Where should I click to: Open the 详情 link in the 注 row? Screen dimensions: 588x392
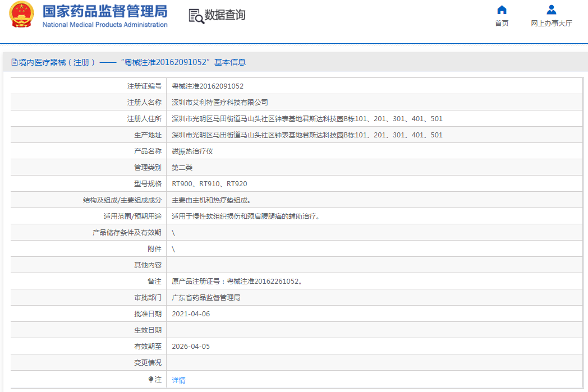178,380
